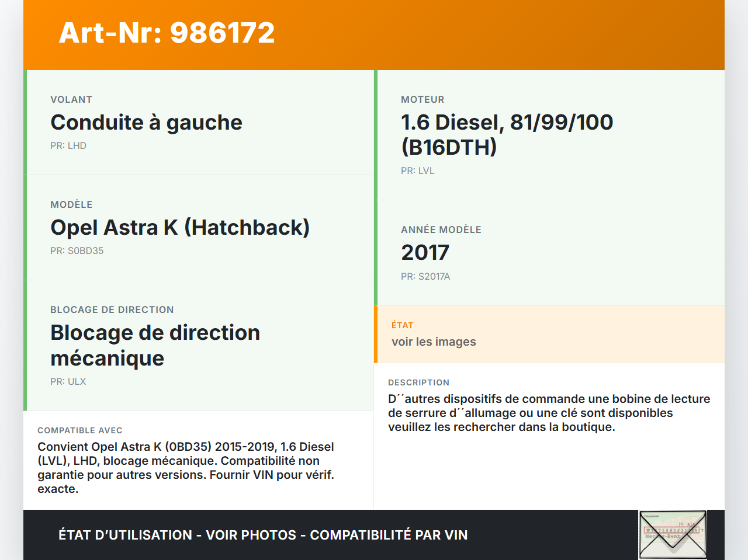Screen dimensions: 748x560
Task: Click the 'Art-Nr: 986172' header
Action: [x=167, y=33]
